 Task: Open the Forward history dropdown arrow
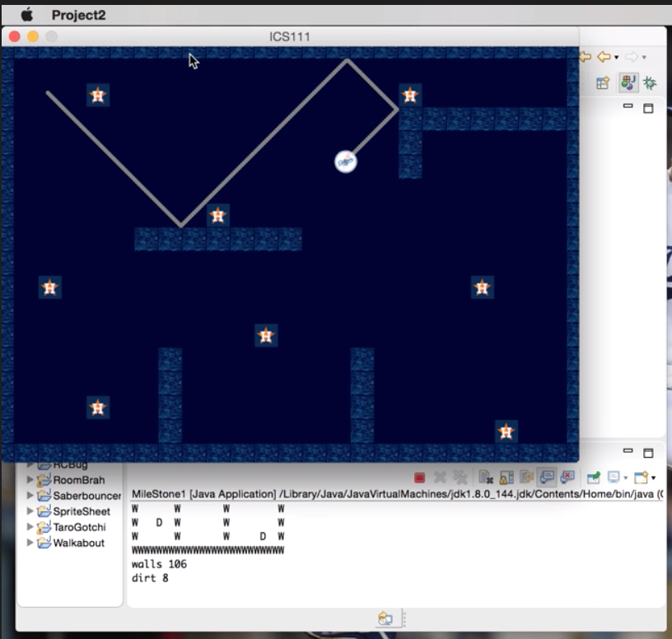[644, 57]
